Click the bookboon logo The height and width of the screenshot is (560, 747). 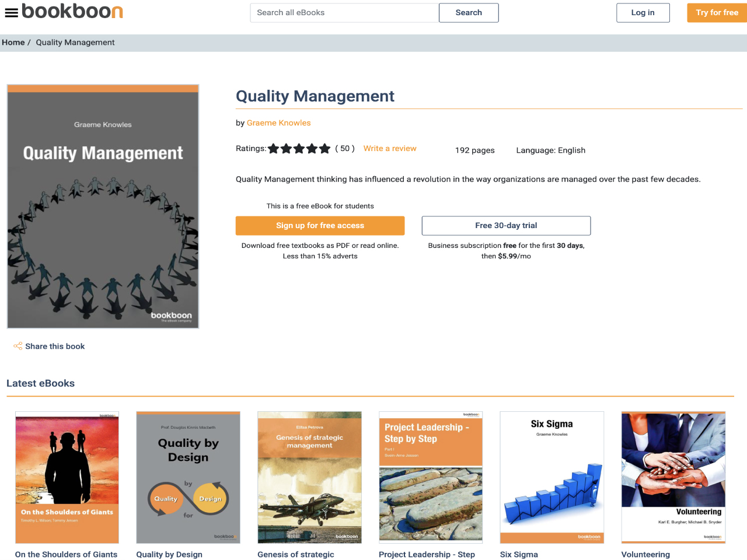[x=72, y=11]
